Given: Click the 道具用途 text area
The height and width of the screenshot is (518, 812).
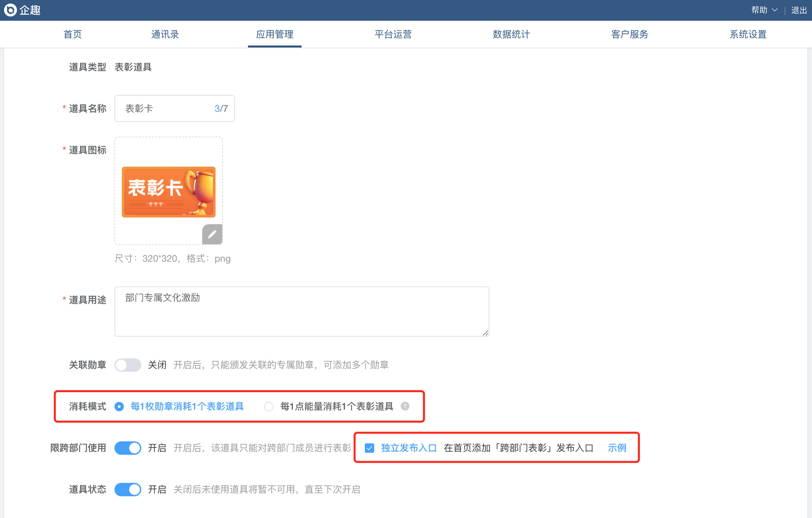Looking at the screenshot, I should 302,312.
